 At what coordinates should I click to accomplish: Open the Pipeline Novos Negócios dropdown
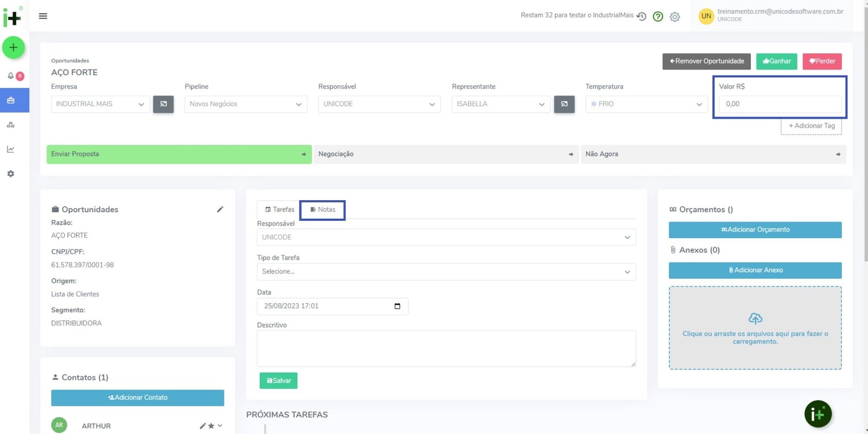click(246, 104)
